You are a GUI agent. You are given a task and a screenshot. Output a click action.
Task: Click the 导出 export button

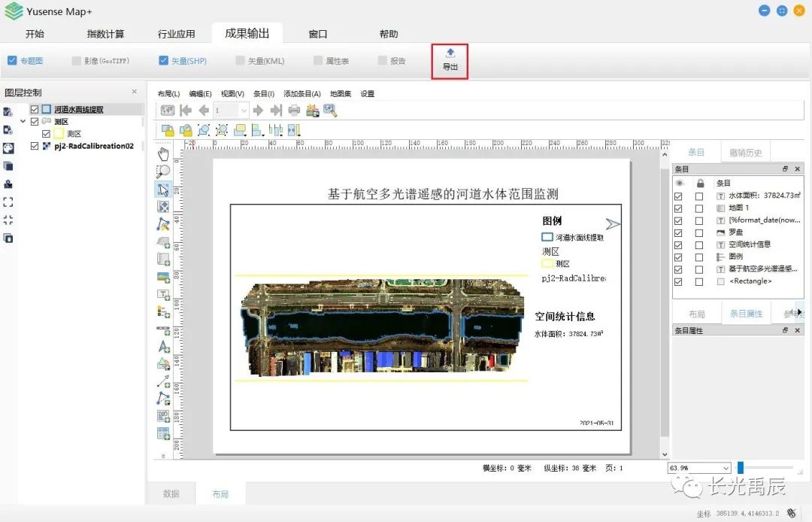(450, 60)
